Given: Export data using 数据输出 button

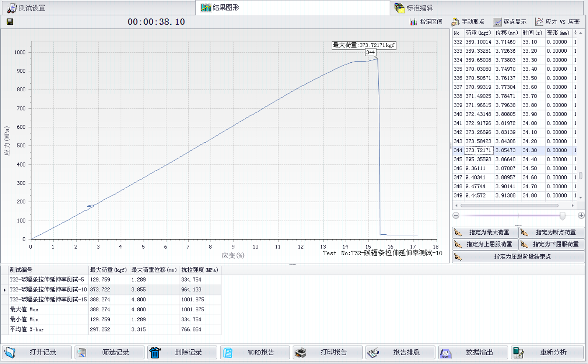Looking at the screenshot, I should pyautogui.click(x=473, y=352).
